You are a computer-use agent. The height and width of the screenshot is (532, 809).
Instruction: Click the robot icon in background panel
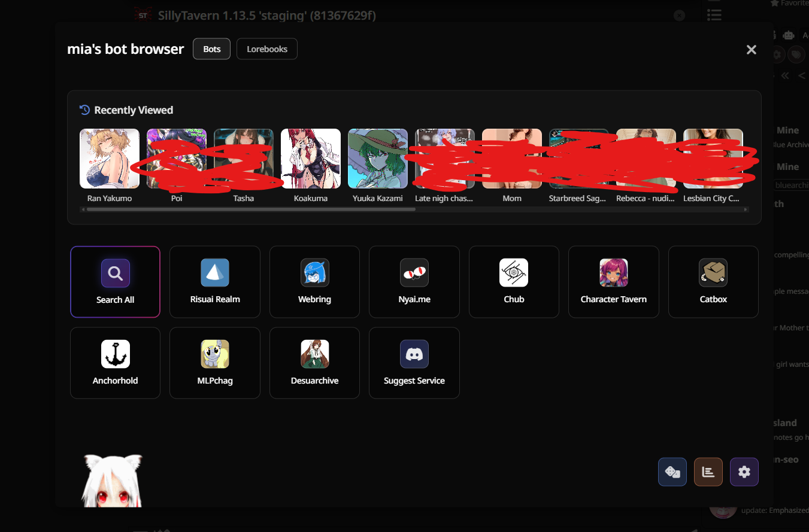point(789,35)
